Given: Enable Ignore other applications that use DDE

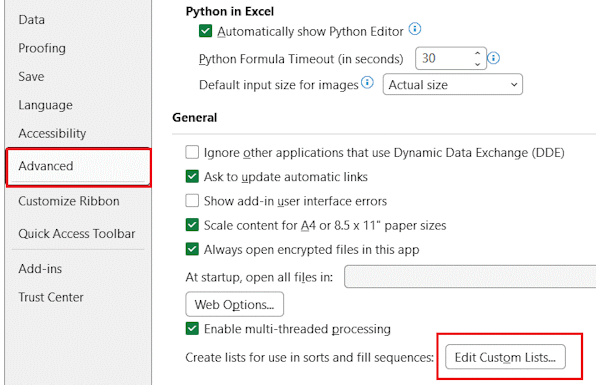Looking at the screenshot, I should click(192, 152).
